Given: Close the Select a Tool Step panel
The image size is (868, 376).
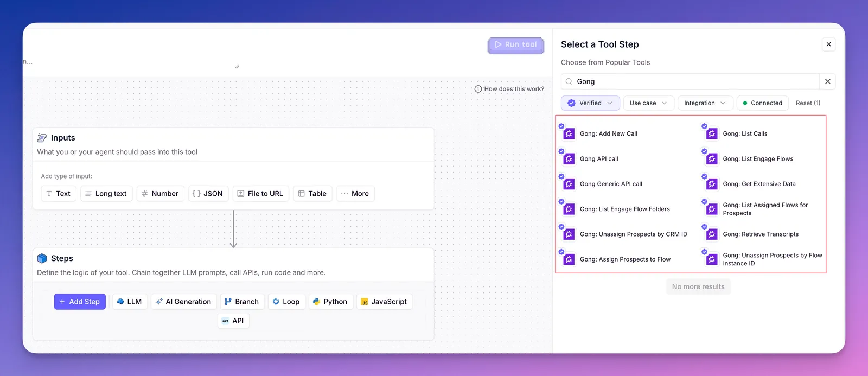Looking at the screenshot, I should click(x=828, y=44).
